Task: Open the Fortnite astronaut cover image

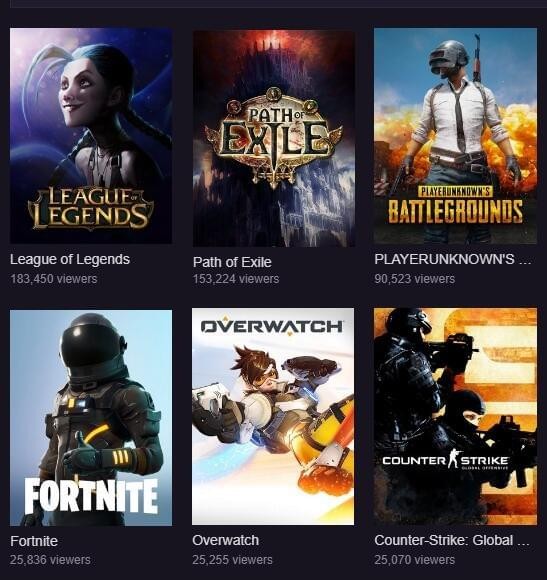Action: click(91, 418)
